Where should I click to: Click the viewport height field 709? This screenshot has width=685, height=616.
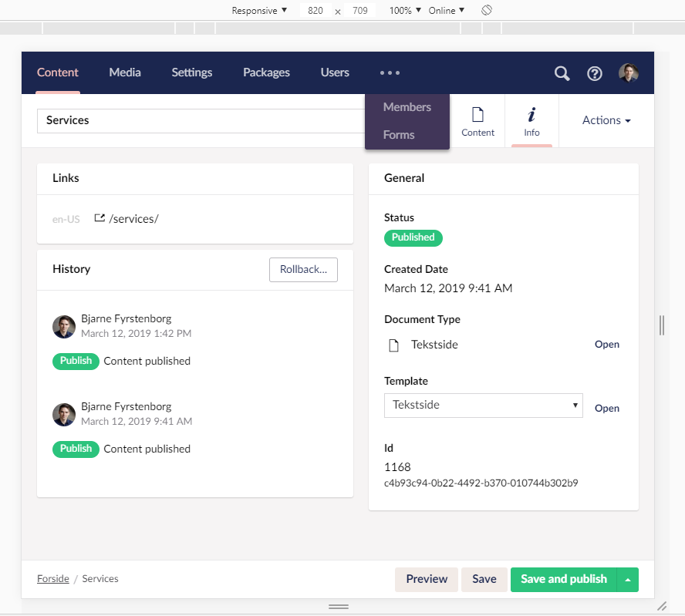(360, 11)
